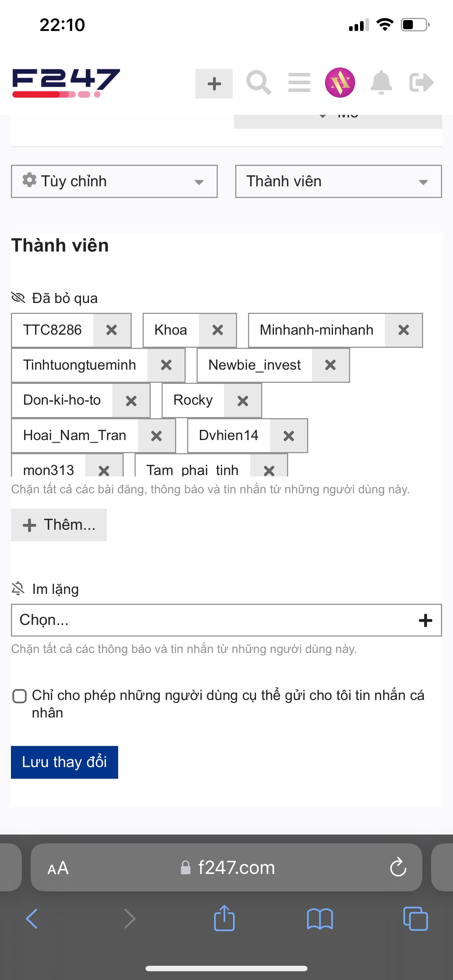Viewport: 453px width, 980px height.
Task: Enable only specific users messaging checkbox
Action: tap(19, 696)
